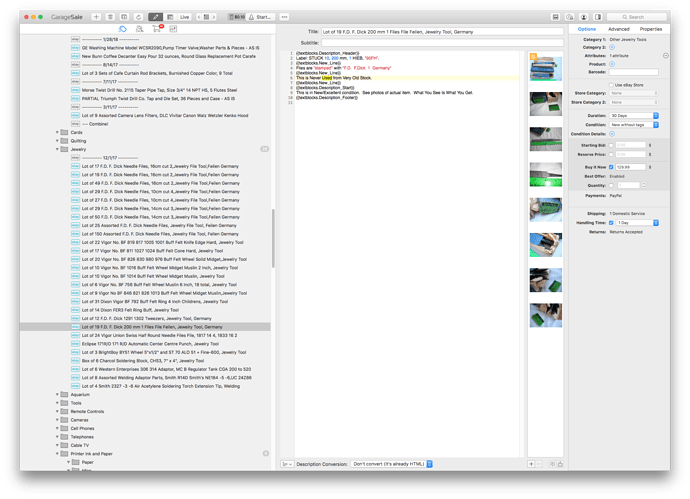Viewport: 690px width, 499px height.
Task: Click the Start listing button
Action: click(261, 17)
